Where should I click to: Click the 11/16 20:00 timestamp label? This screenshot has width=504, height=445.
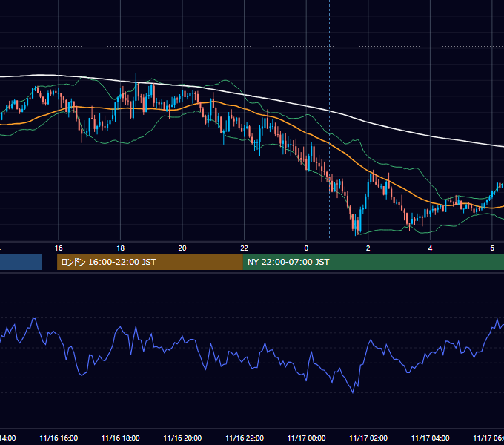coord(182,438)
